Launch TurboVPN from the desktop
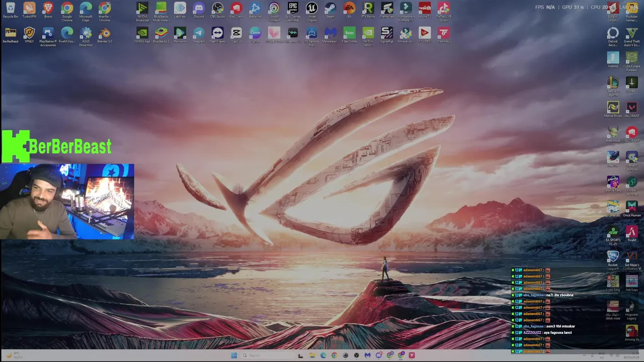This screenshot has width=644, height=362. (x=29, y=10)
